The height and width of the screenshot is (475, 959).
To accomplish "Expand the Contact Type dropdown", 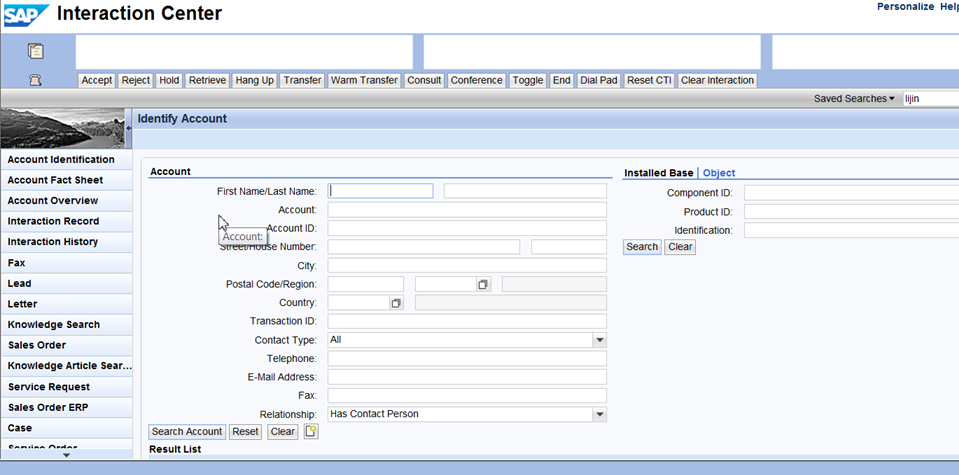I will point(599,340).
